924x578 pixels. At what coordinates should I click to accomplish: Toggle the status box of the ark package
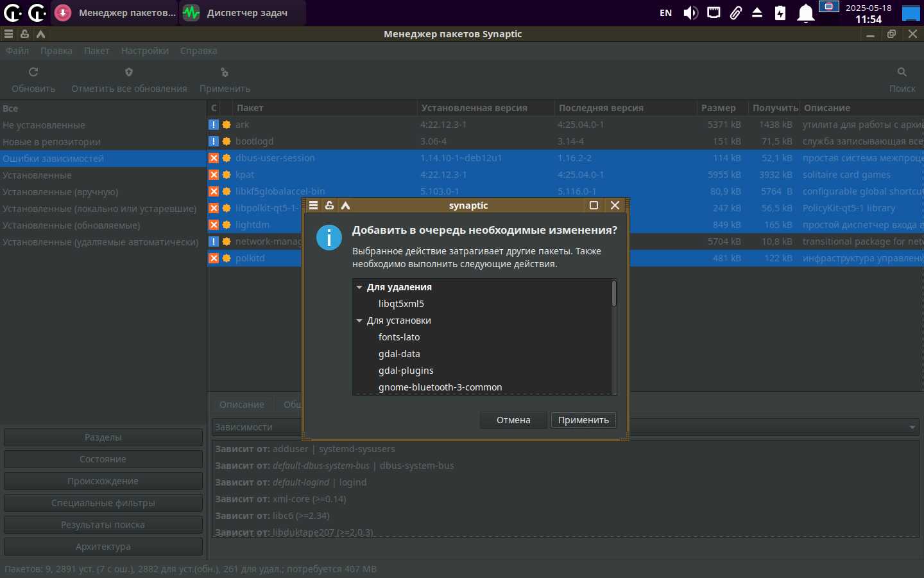coord(214,125)
